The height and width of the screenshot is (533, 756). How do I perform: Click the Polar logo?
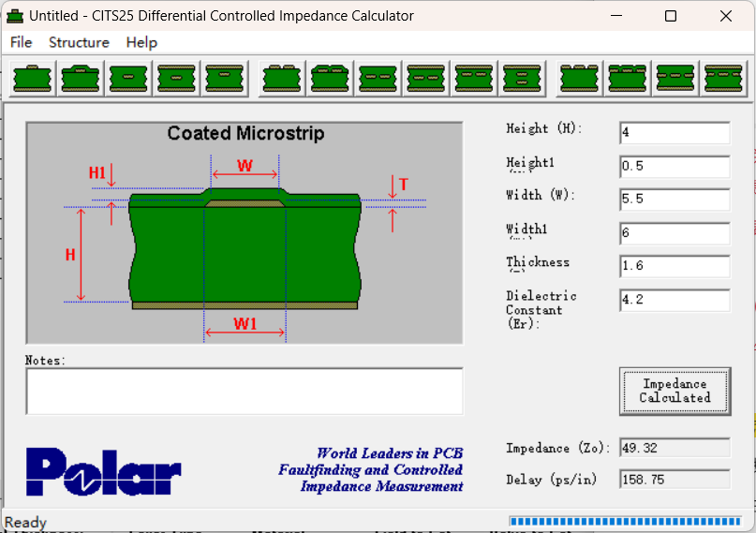click(x=104, y=472)
